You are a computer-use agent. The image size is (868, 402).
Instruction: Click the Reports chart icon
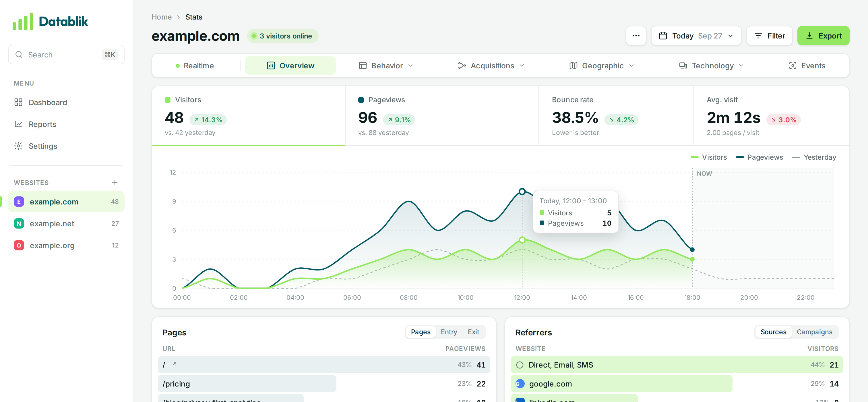[18, 124]
